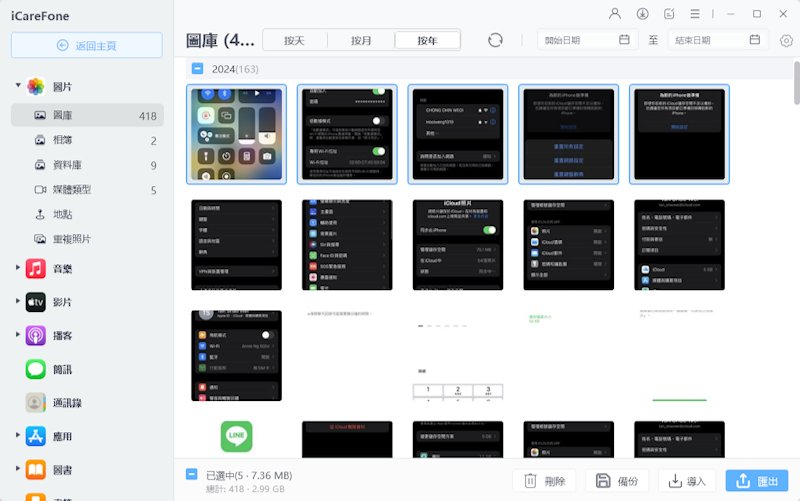
Task: Click the trash delete icon
Action: click(x=530, y=481)
